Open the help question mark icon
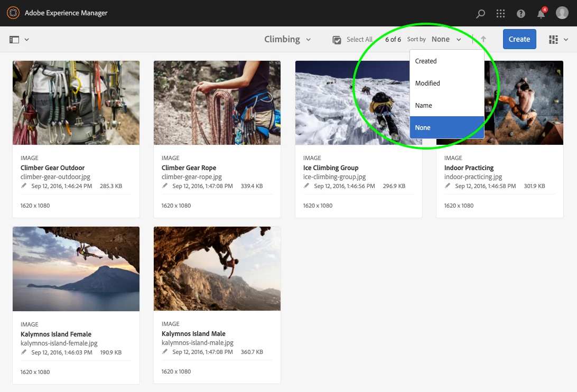Screen dimensions: 577x392 coord(520,14)
